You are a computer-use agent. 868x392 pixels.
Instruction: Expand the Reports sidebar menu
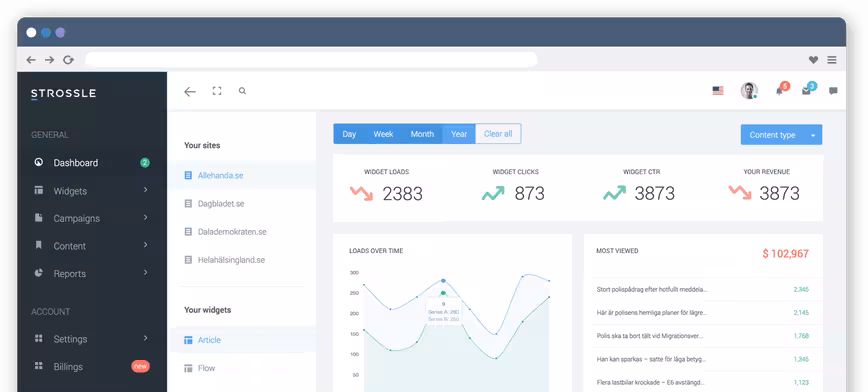pos(92,274)
